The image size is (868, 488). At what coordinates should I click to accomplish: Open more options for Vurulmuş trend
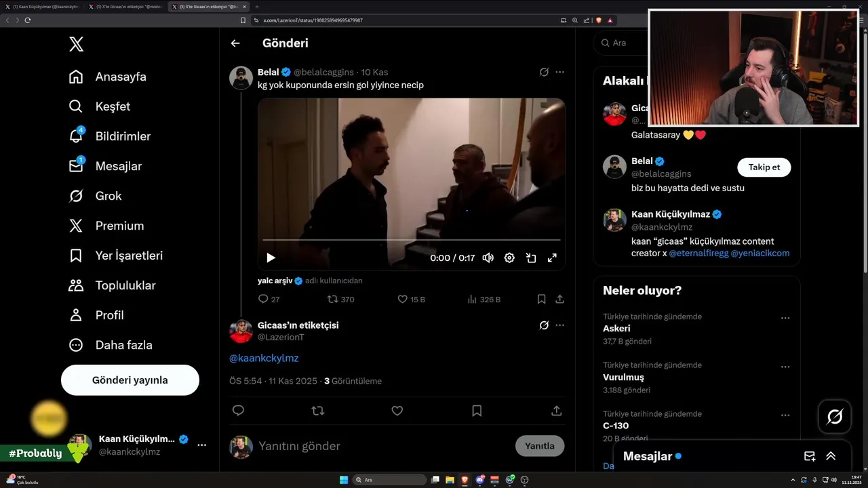click(x=785, y=367)
